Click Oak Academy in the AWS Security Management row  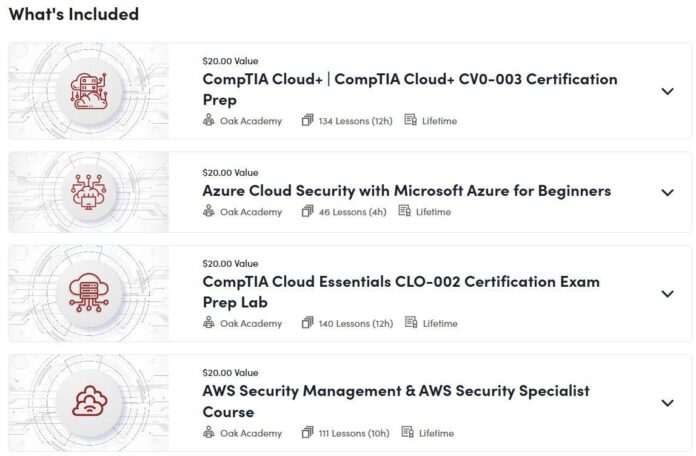[x=251, y=433]
